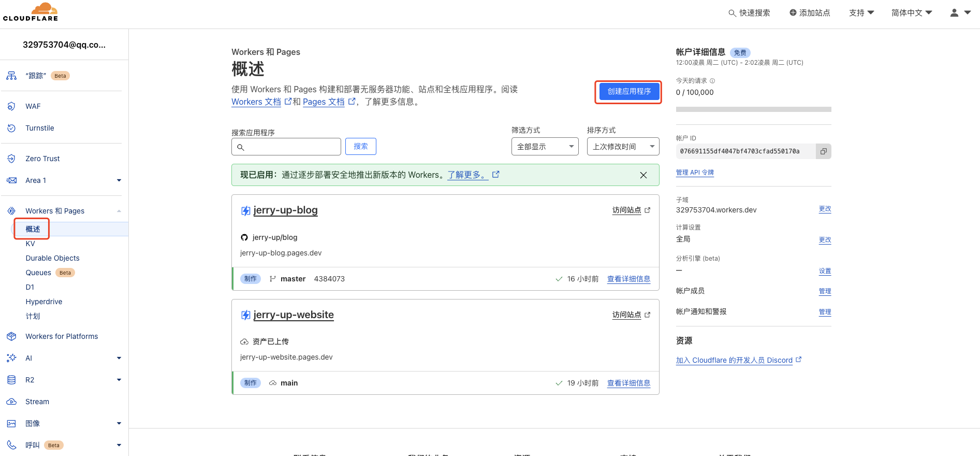Click the Workers 和 Pages sidebar icon

11,211
